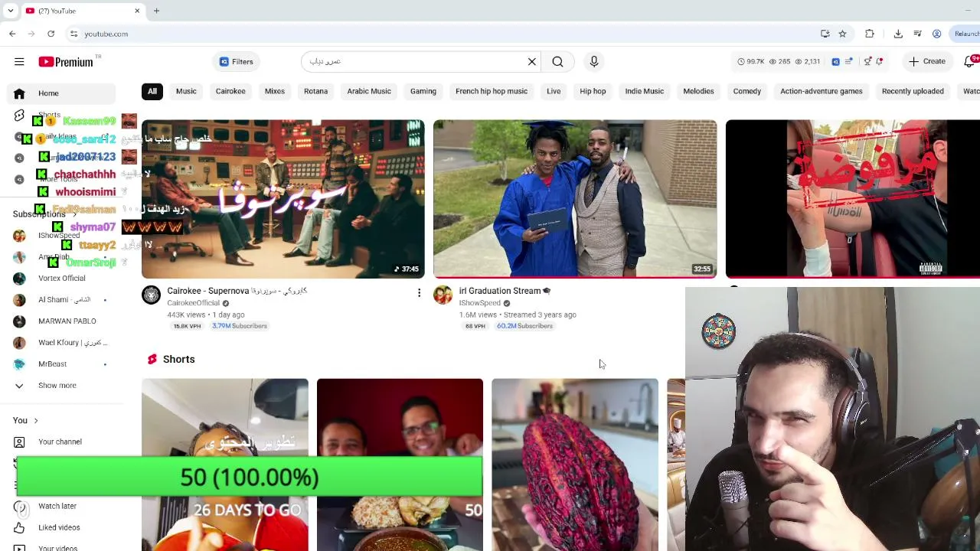Clear the search box text
The height and width of the screenshot is (551, 980).
(532, 62)
